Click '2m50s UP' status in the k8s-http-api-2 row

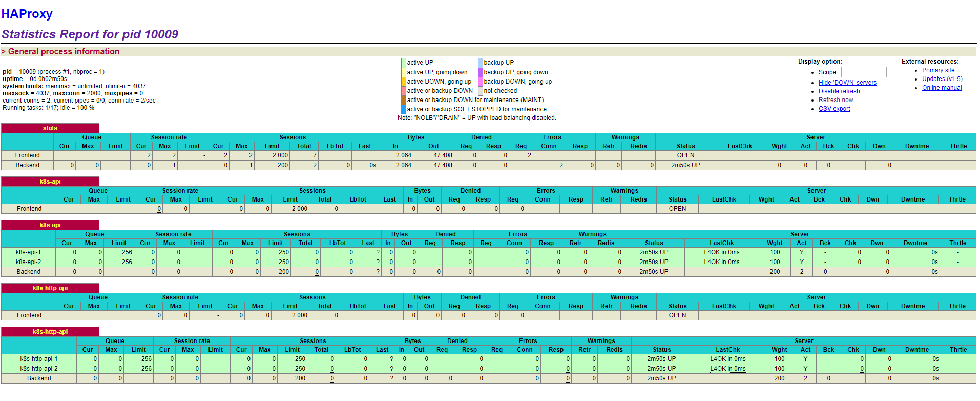[x=661, y=369]
